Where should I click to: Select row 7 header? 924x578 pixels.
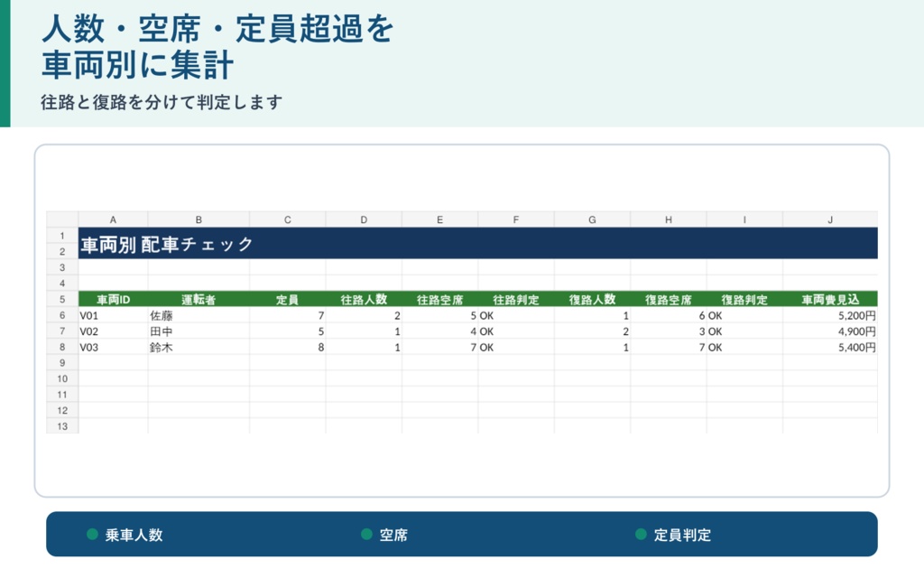point(62,331)
